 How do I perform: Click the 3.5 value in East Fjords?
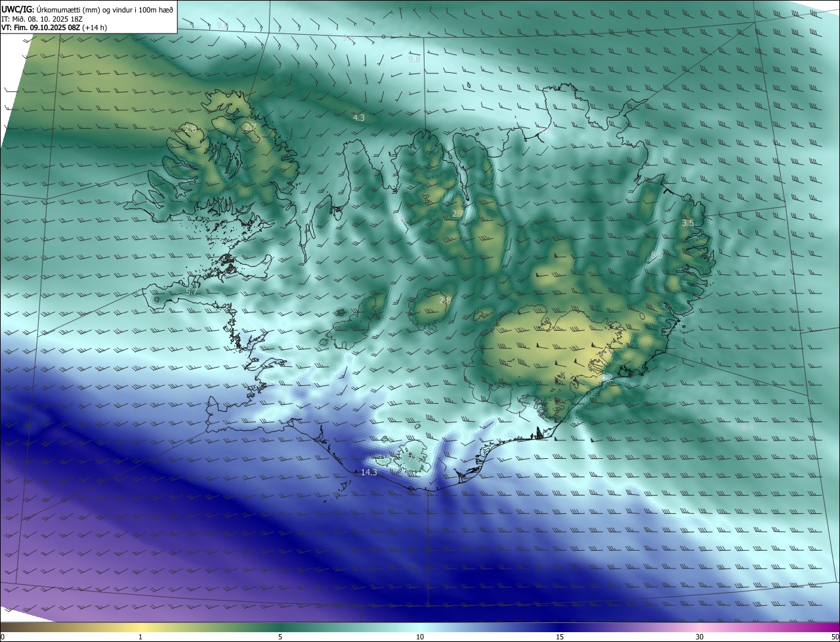687,223
